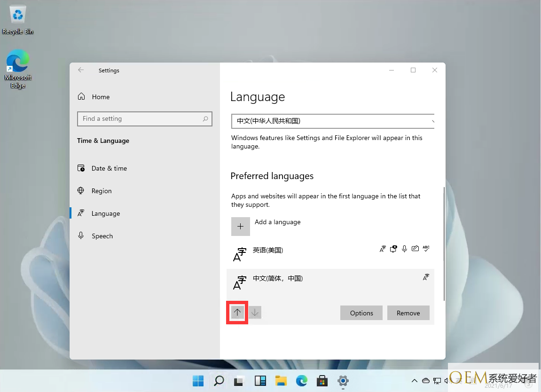Click the back arrow in Settings

(81, 70)
